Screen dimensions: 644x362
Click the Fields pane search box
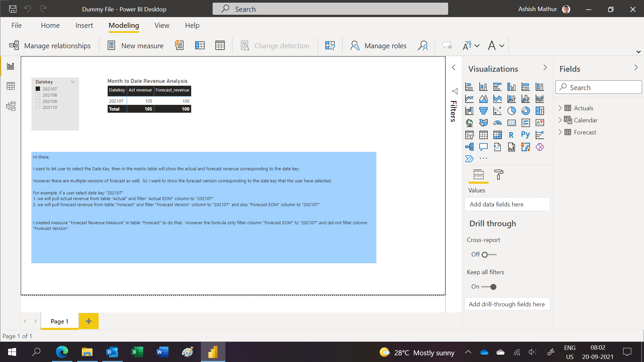pyautogui.click(x=599, y=87)
